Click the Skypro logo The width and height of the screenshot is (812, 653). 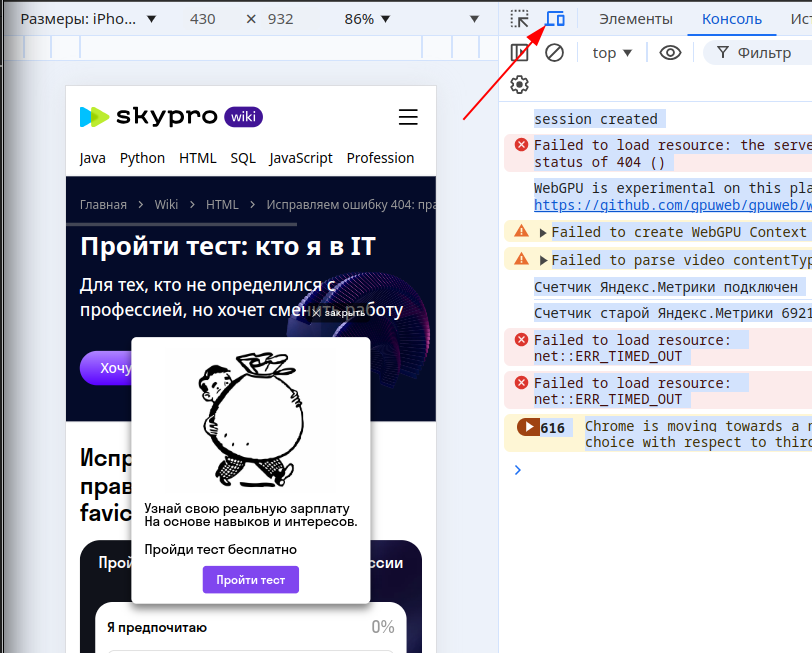(x=148, y=117)
